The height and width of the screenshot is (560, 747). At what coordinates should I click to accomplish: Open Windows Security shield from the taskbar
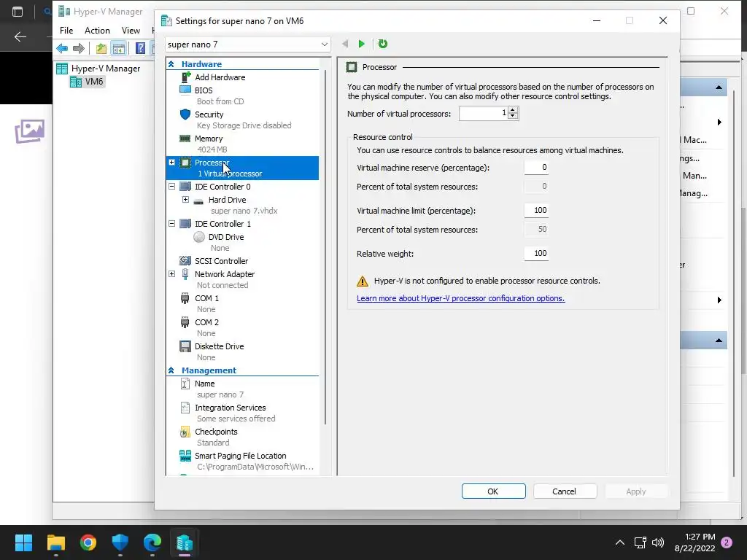point(120,542)
